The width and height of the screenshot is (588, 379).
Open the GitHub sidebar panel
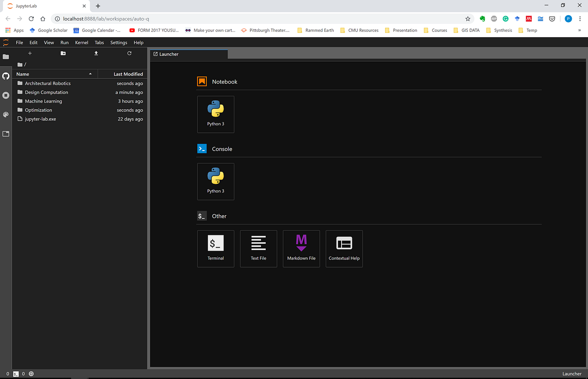point(6,76)
